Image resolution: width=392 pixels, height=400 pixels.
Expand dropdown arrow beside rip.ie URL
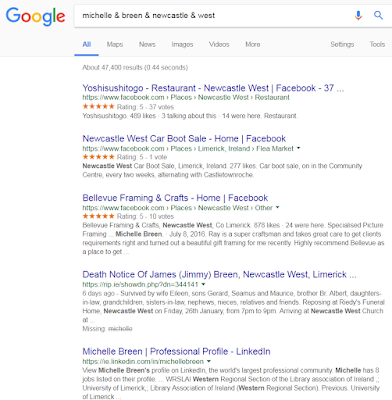[203, 284]
